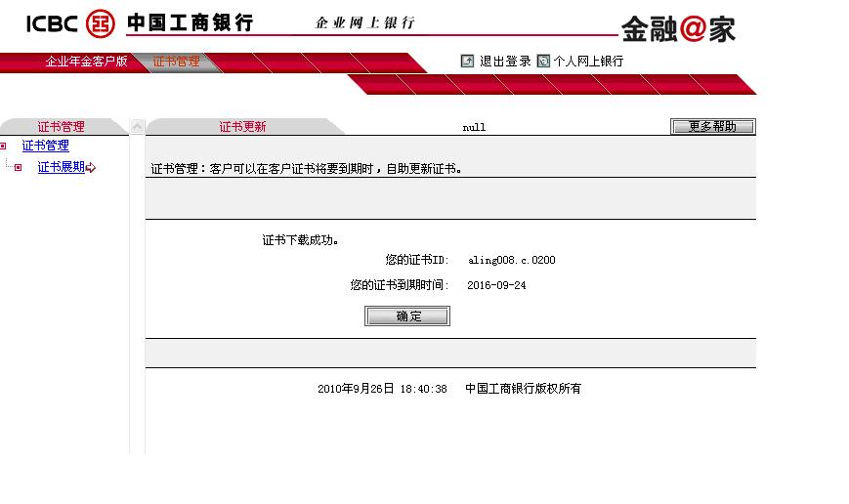Image resolution: width=849 pixels, height=504 pixels.
Task: Click the 退出登录 logout link
Action: point(505,62)
